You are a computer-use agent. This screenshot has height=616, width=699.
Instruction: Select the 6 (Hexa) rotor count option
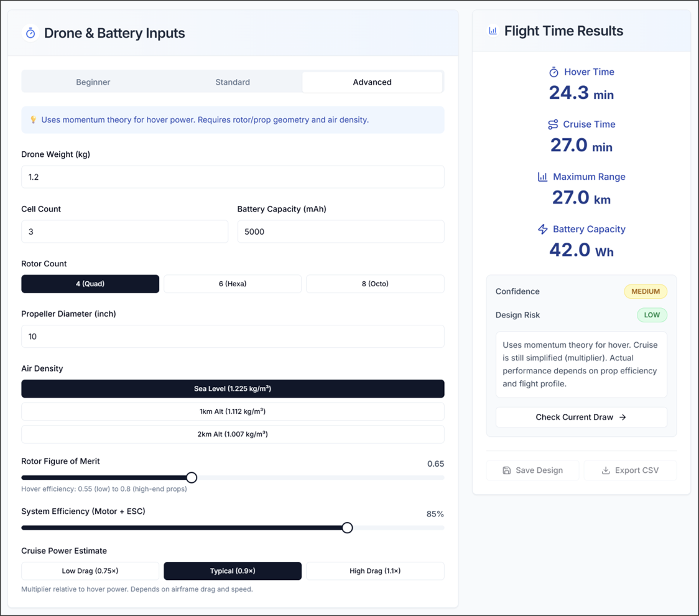[232, 284]
